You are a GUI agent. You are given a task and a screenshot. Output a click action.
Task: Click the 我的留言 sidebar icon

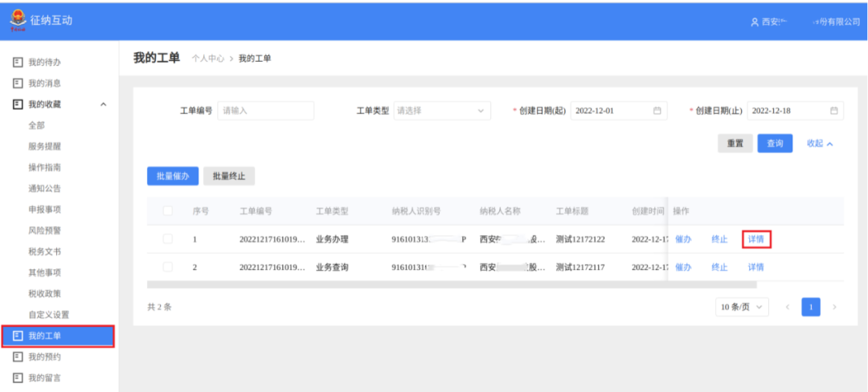click(x=18, y=378)
